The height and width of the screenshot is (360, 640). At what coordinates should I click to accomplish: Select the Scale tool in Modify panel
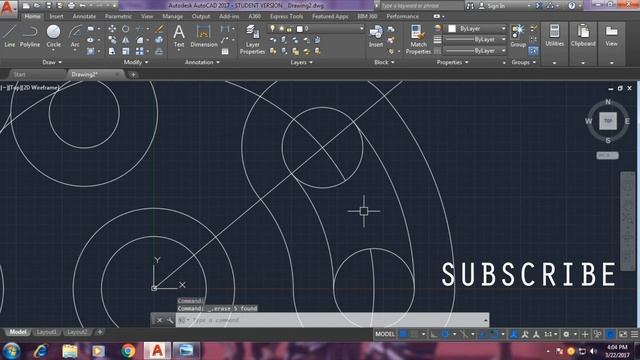tap(126, 51)
